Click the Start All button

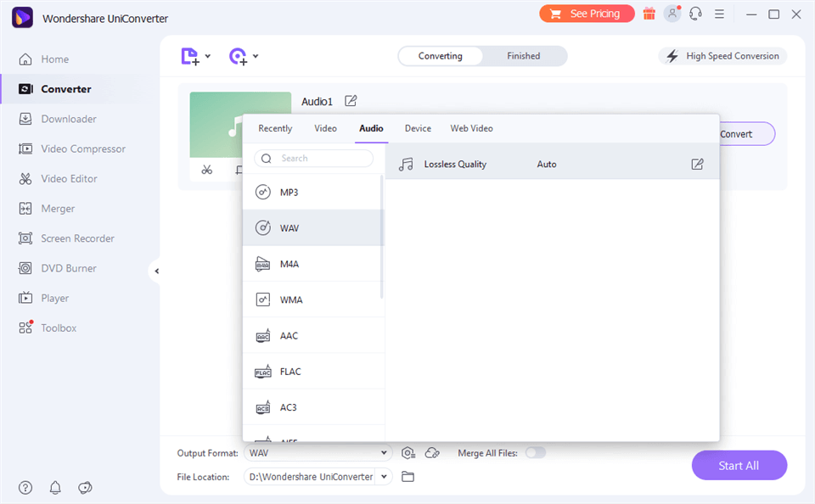(x=739, y=466)
